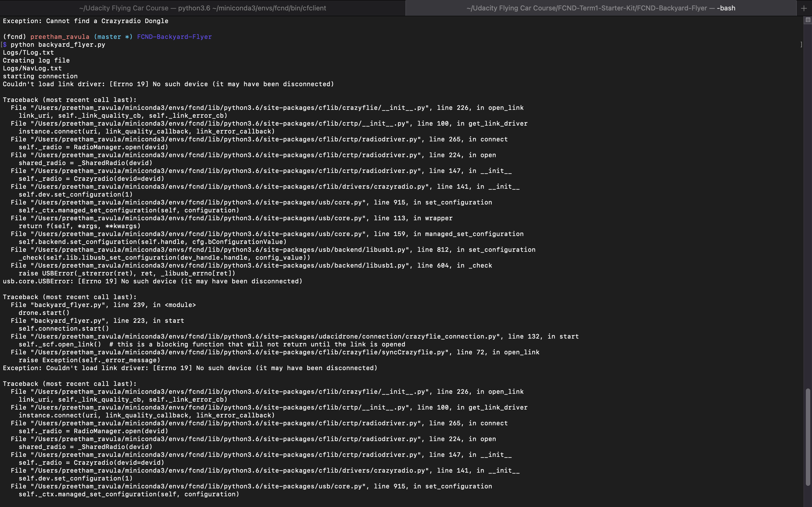Click the 'starting connection' output line

tap(40, 76)
